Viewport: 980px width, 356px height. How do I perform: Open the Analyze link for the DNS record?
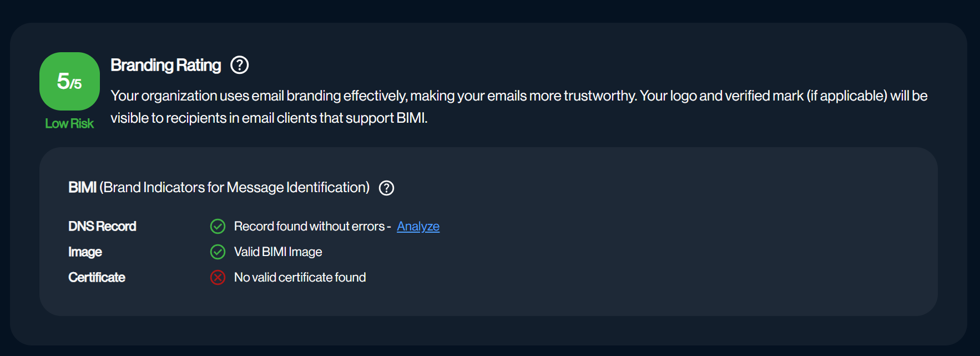coord(418,227)
